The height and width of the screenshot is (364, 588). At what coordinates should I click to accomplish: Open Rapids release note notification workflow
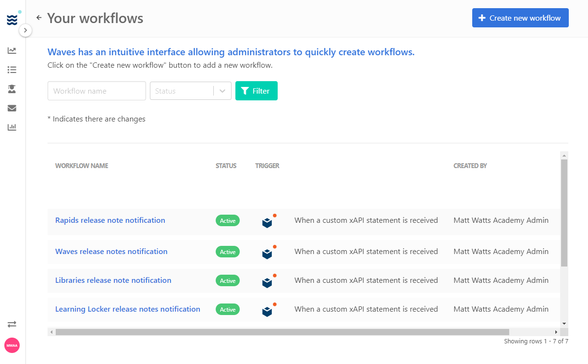point(110,220)
